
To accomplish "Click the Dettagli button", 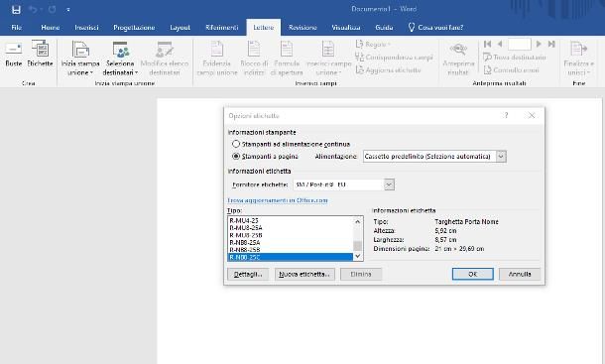I will [x=248, y=274].
